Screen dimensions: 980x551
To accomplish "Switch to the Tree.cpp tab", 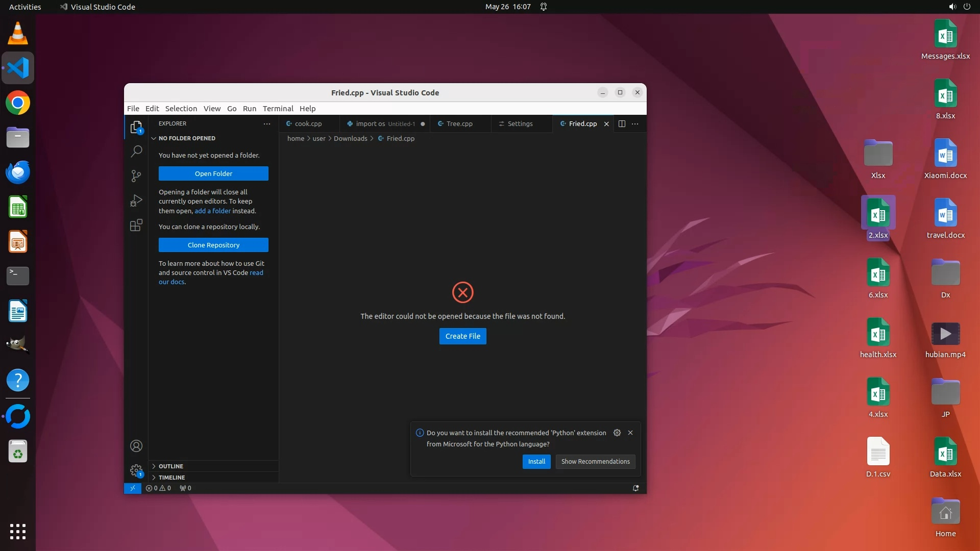I will [459, 124].
